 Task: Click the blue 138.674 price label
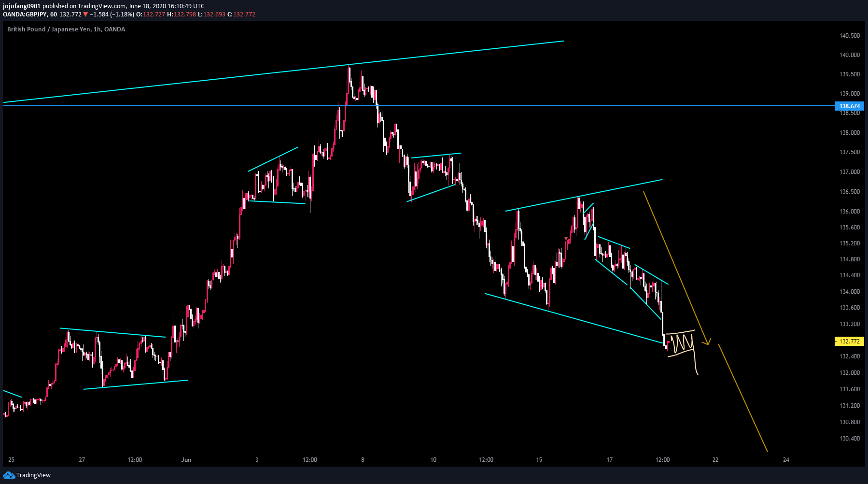[x=849, y=106]
